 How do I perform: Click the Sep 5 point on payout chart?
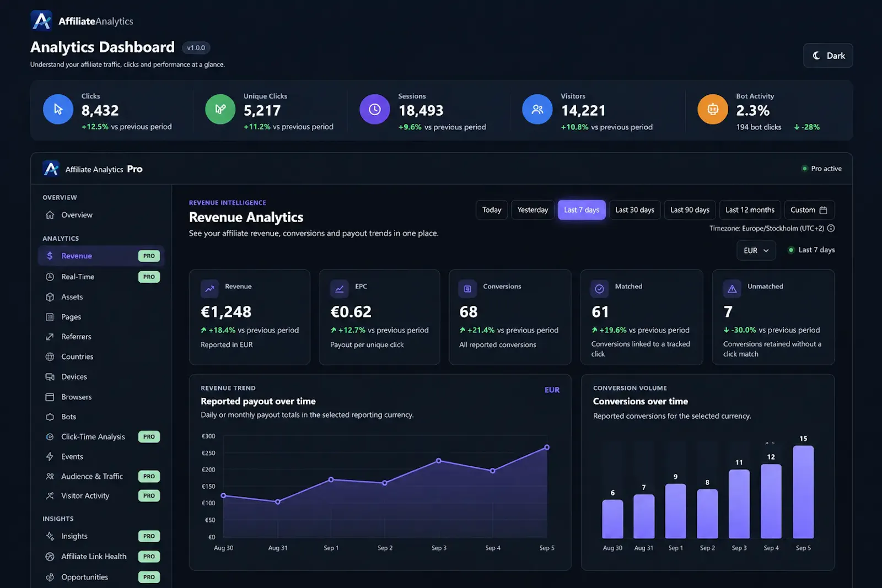click(x=547, y=447)
